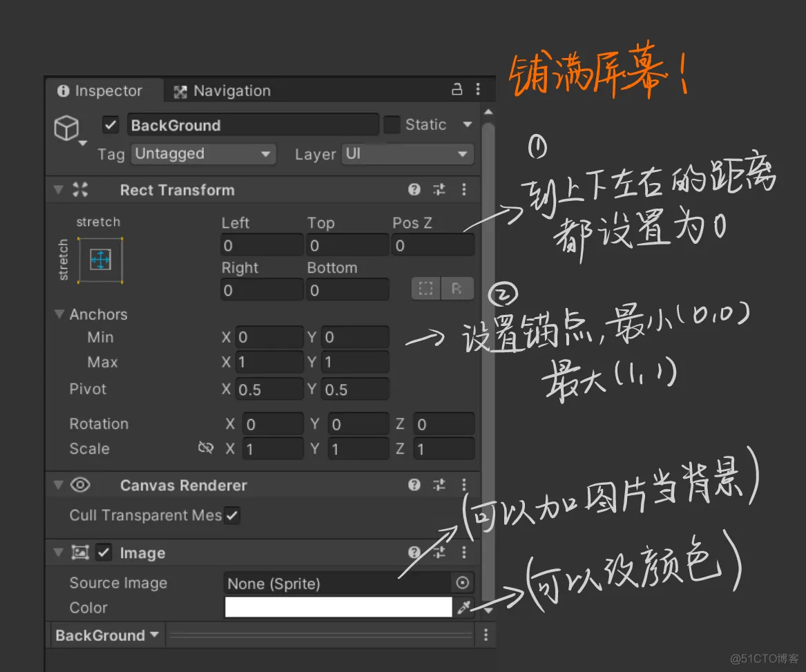Image resolution: width=806 pixels, height=672 pixels.
Task: Click the Inspector vertical scrollbar thumb
Action: pos(488,360)
